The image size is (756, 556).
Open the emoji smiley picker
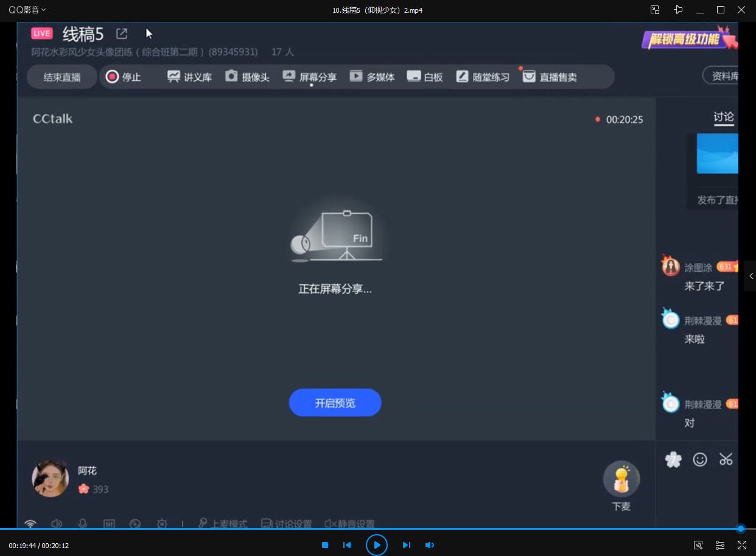(700, 459)
